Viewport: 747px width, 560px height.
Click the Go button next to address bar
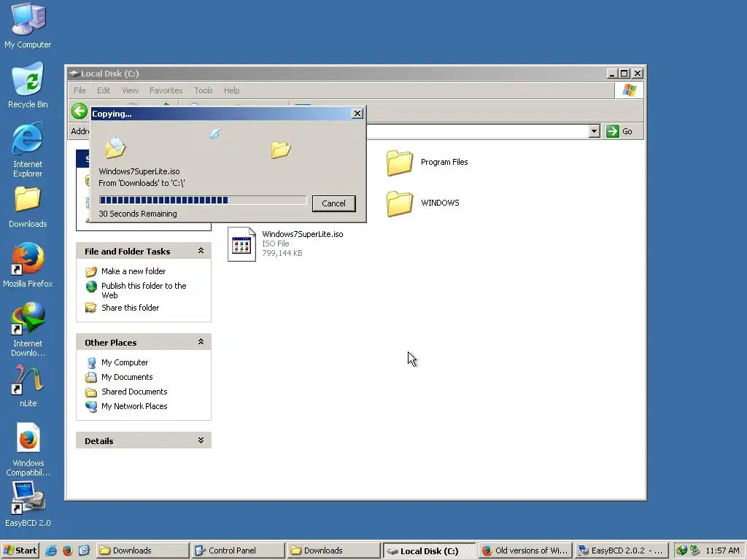point(619,131)
